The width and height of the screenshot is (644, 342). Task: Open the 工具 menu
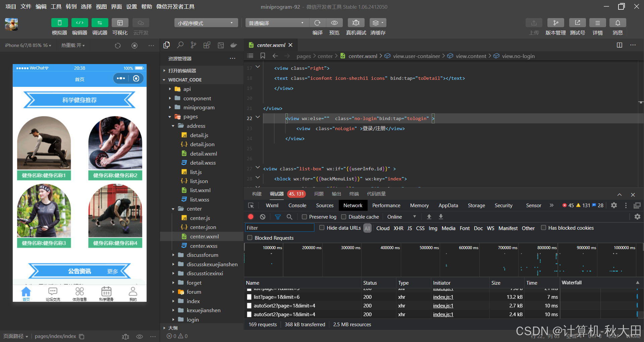[56, 6]
